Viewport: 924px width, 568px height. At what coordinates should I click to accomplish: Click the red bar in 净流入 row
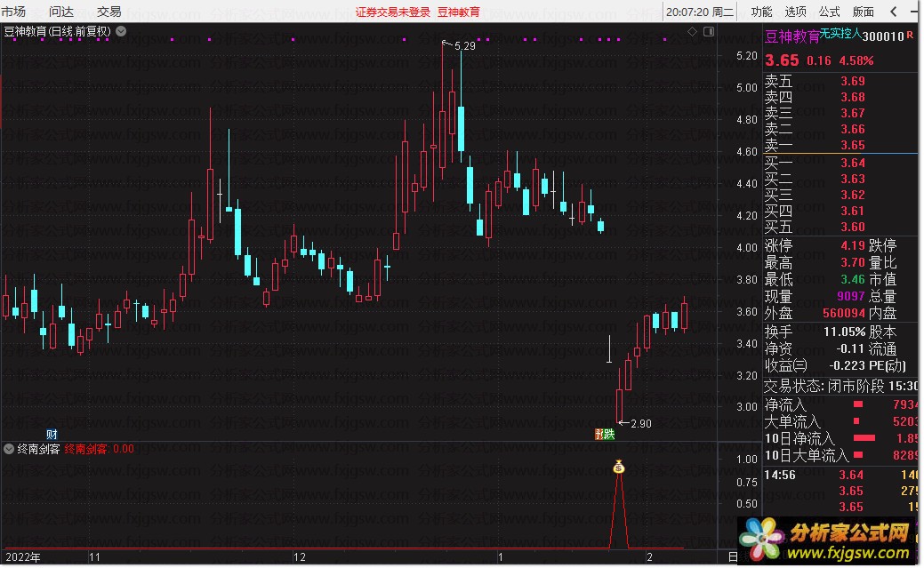[x=858, y=404]
